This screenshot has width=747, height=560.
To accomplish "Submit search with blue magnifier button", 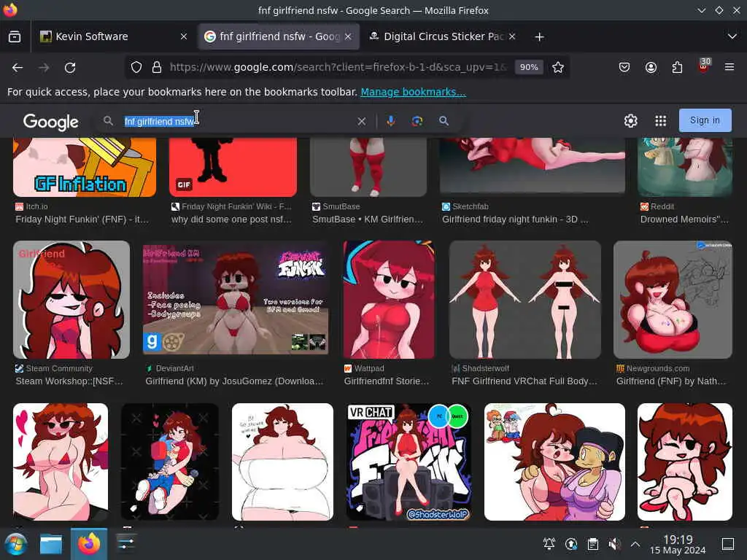I will click(x=444, y=121).
